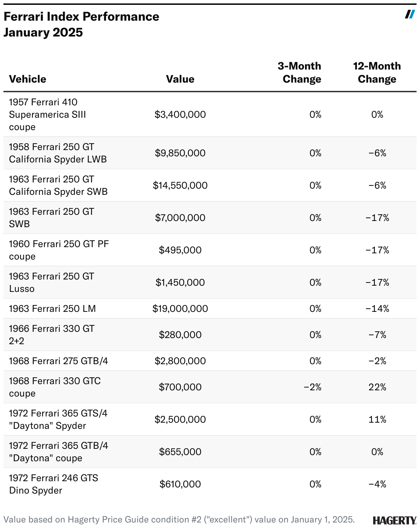
Task: Select the 1958 Ferrari 250 GT California Spyder LWB
Action: 58,153
